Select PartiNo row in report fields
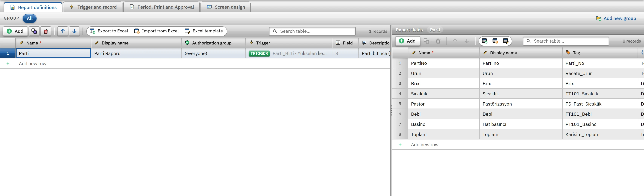This screenshot has height=196, width=644. point(444,63)
